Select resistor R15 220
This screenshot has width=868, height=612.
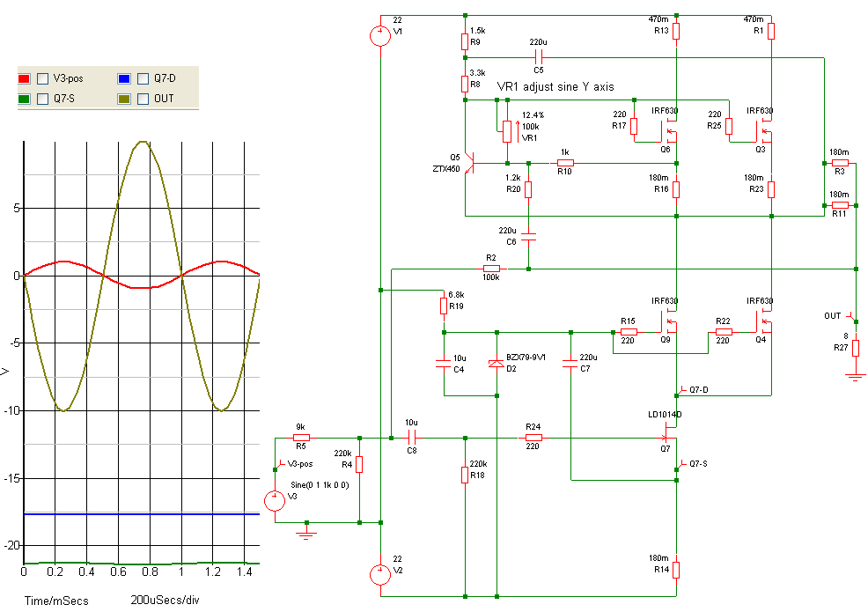(x=629, y=332)
